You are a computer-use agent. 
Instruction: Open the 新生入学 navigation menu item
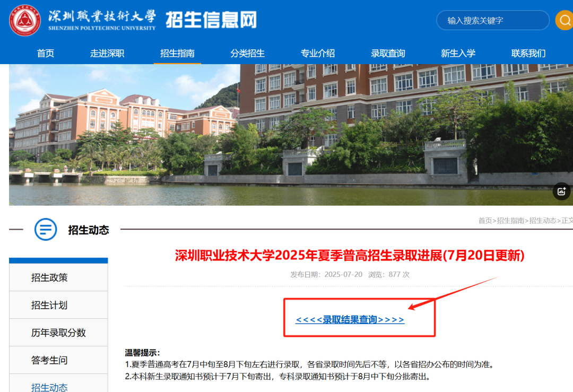[x=458, y=54]
